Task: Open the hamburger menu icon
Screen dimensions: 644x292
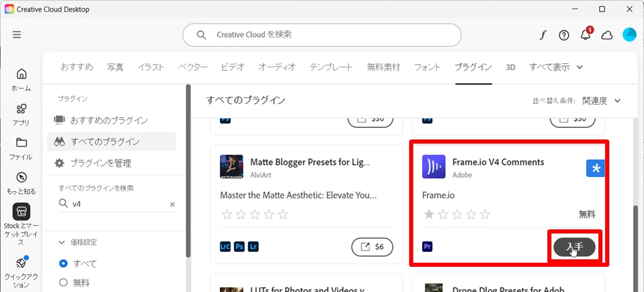Action: click(17, 35)
